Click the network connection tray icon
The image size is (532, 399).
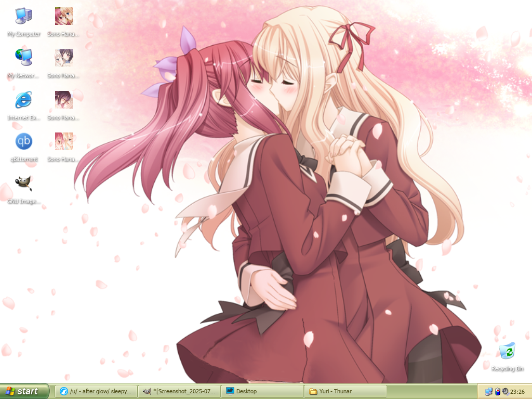488,392
